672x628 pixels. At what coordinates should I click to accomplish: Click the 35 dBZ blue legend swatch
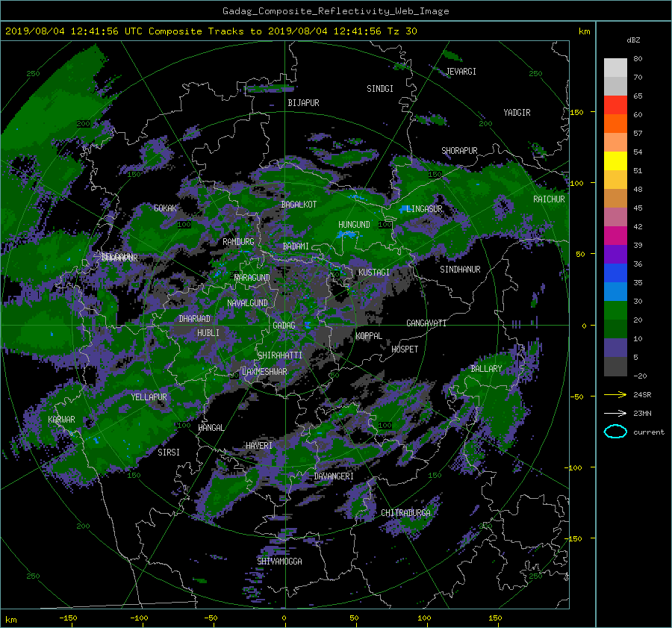(x=615, y=273)
